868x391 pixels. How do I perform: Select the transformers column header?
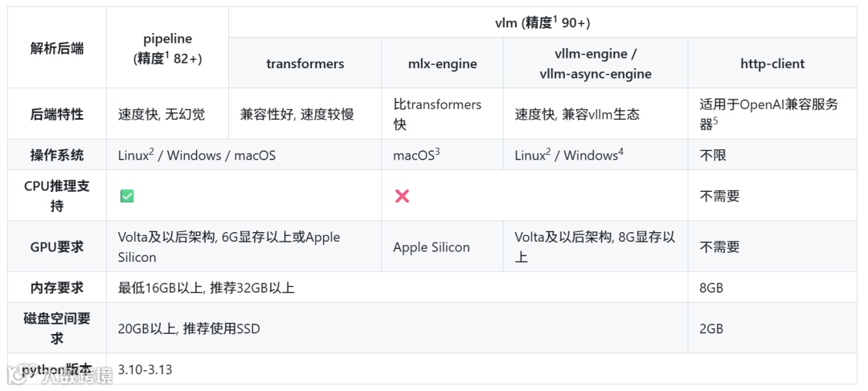click(305, 63)
